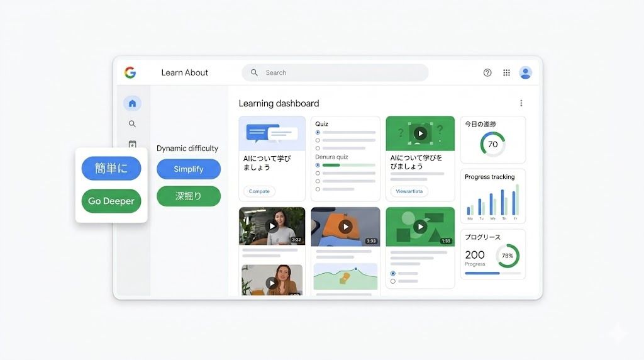Click the AIについて学びましょう card title
The width and height of the screenshot is (644, 360).
[x=267, y=163]
